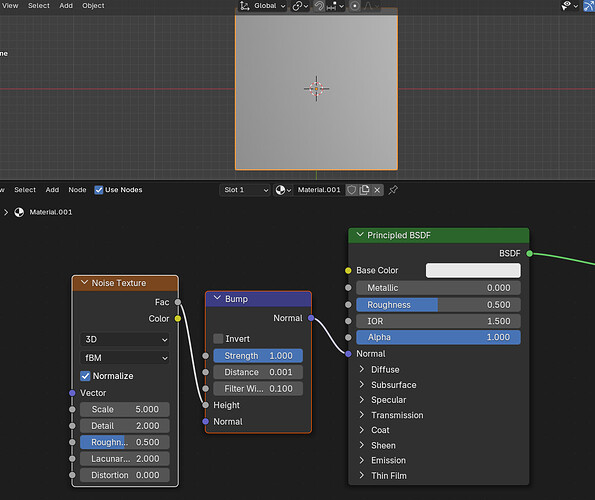The width and height of the screenshot is (595, 500).
Task: Adjust Principled Roughness 0.500 slider
Action: (x=438, y=305)
